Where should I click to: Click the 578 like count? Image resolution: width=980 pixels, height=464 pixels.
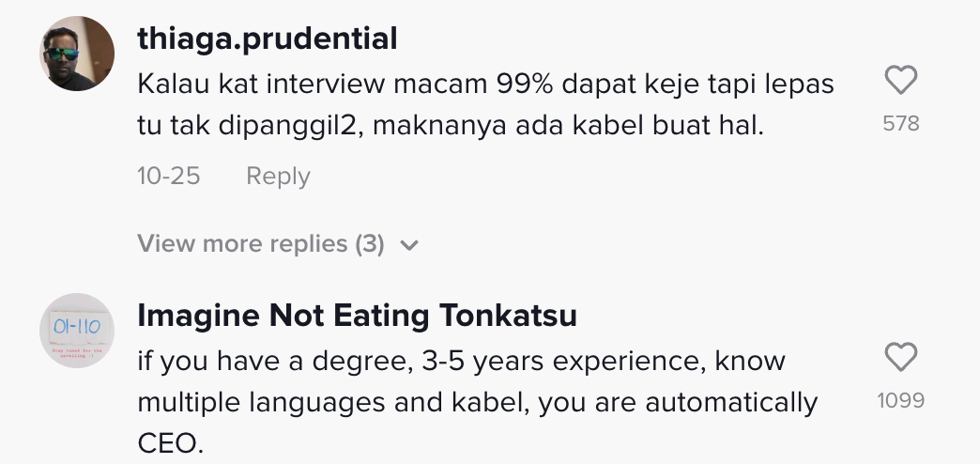[x=901, y=123]
